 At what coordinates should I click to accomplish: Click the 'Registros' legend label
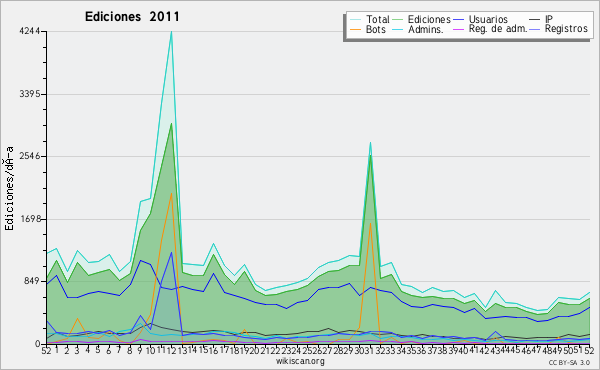[566, 29]
